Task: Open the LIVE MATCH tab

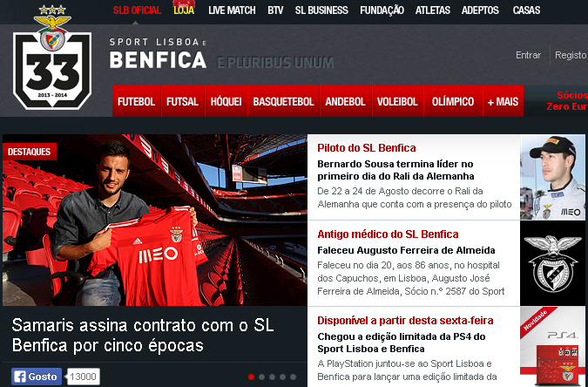Action: 232,10
